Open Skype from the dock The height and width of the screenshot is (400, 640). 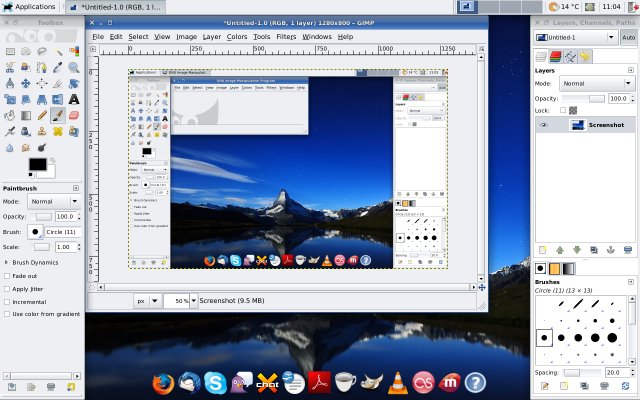point(216,383)
